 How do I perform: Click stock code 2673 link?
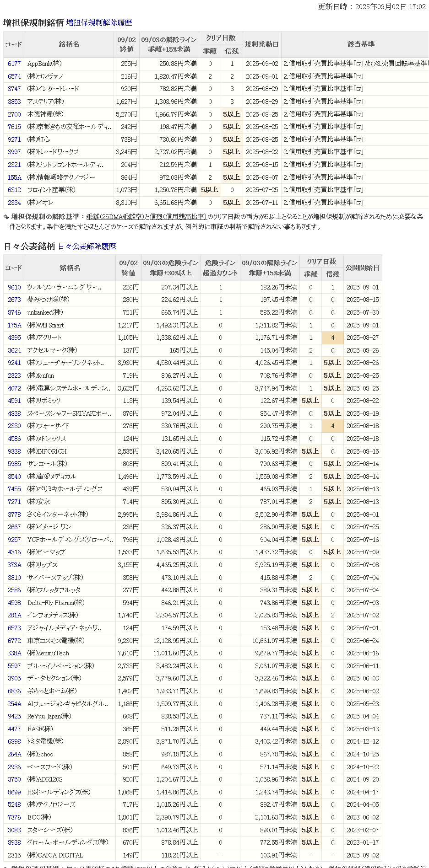14,300
